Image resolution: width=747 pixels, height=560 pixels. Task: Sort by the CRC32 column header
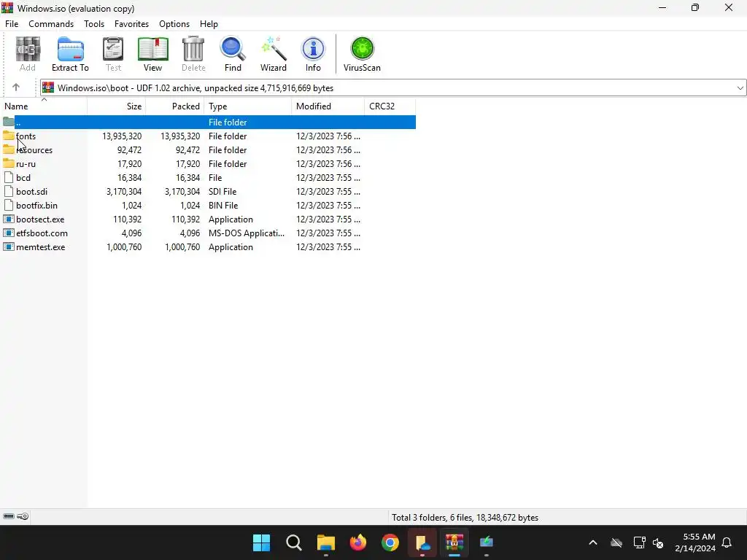pos(390,106)
